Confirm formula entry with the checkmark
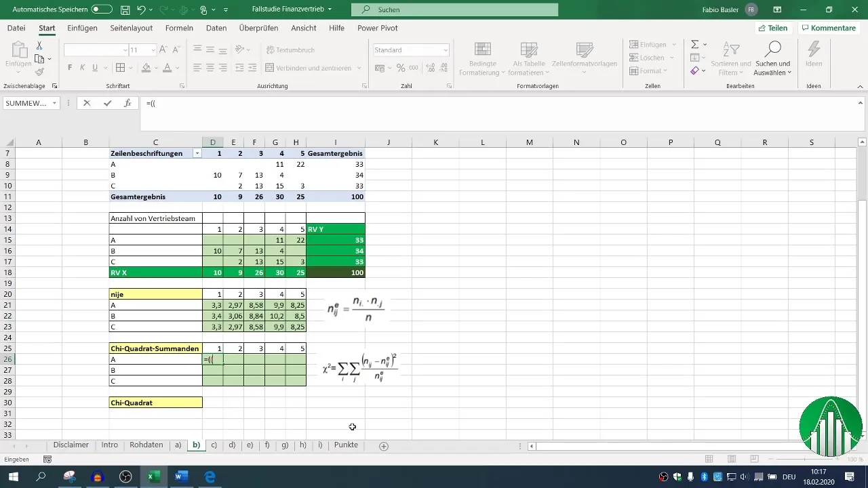 [x=107, y=104]
